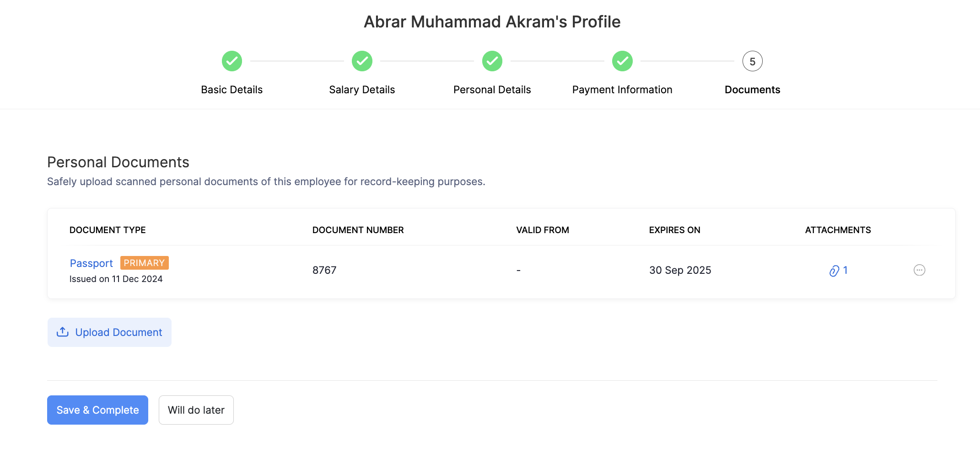980x458 pixels.
Task: Click the Salary Details green checkmark icon
Action: point(362,61)
